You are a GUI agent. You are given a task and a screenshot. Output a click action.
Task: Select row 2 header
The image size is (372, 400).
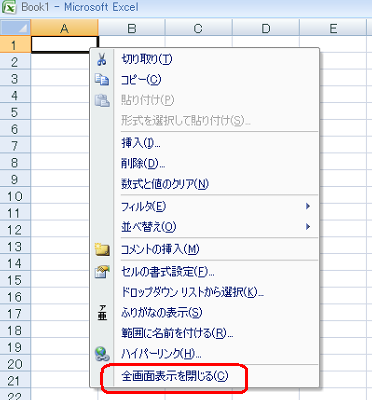[15, 62]
